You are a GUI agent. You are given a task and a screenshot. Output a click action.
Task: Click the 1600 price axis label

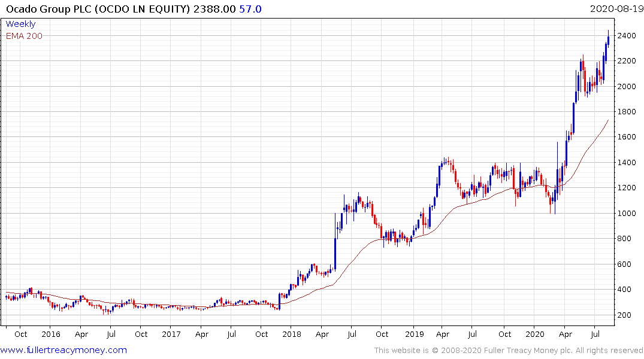click(x=627, y=137)
